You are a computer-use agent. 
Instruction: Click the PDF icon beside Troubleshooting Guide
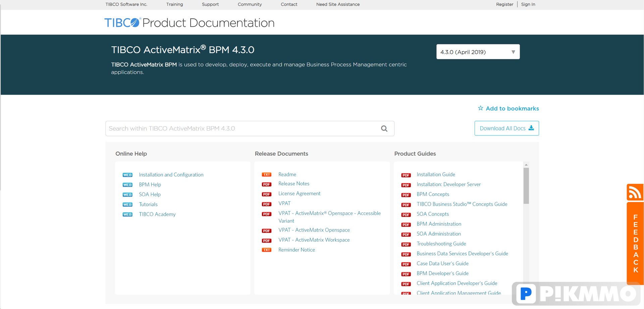click(406, 244)
